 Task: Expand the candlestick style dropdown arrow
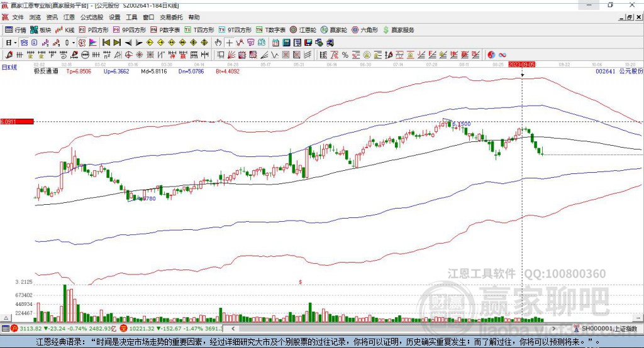pyautogui.click(x=74, y=43)
